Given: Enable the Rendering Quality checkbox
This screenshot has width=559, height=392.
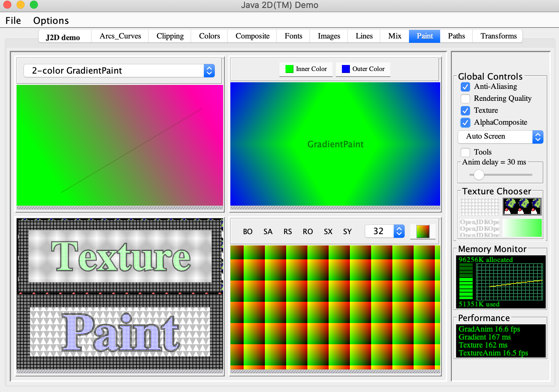Looking at the screenshot, I should click(x=465, y=99).
